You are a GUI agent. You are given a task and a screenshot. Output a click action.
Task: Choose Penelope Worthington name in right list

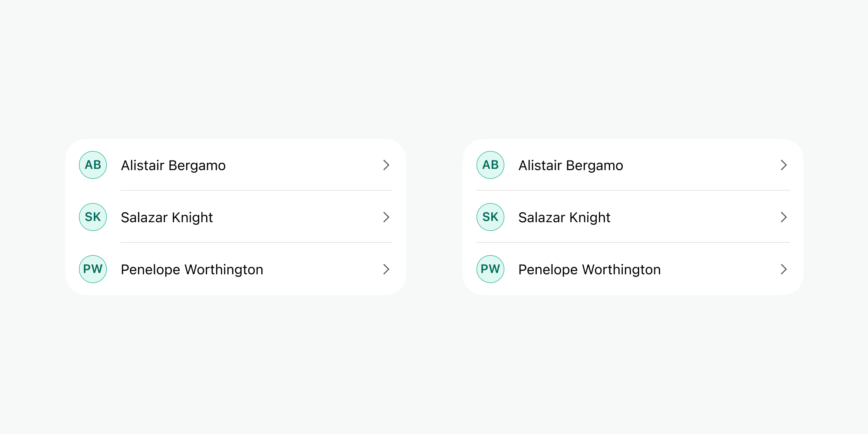589,270
